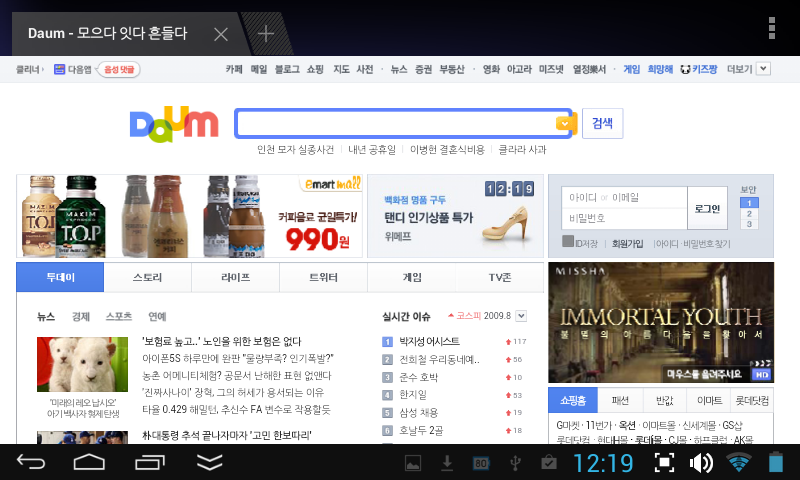Focus the 아이디 or 이메일 field
This screenshot has width=800, height=480.
click(624, 197)
